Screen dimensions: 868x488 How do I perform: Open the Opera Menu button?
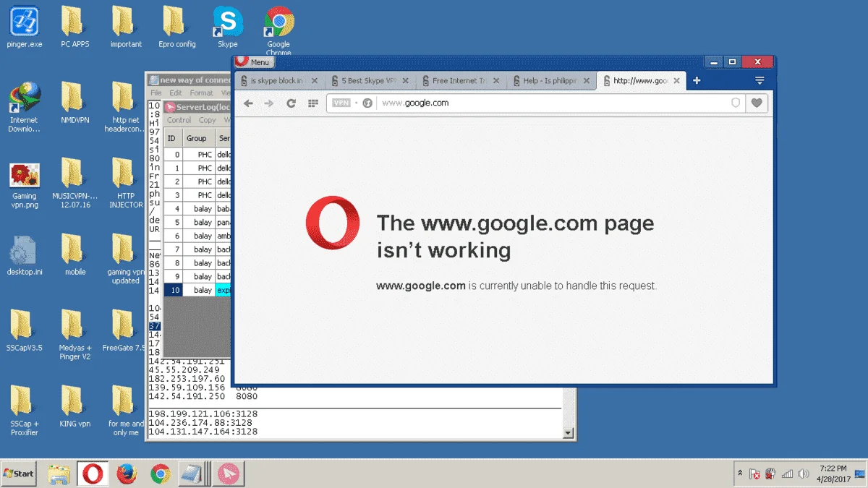coord(254,62)
